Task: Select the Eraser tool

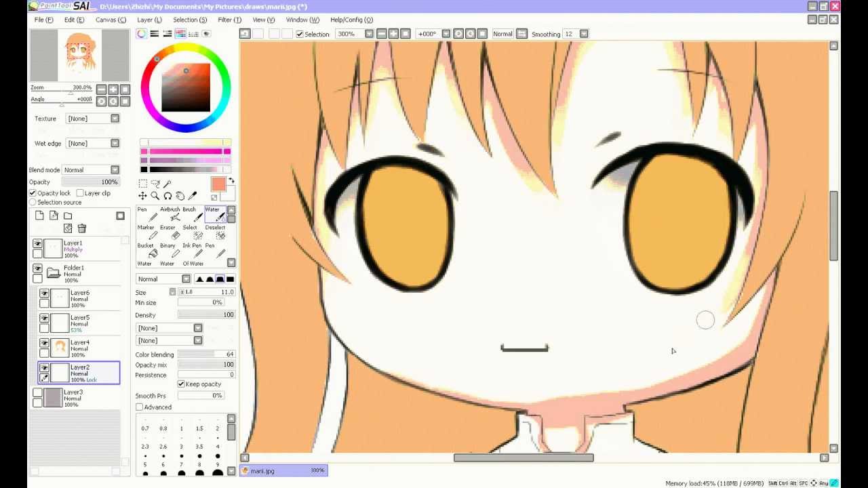Action: pyautogui.click(x=170, y=232)
